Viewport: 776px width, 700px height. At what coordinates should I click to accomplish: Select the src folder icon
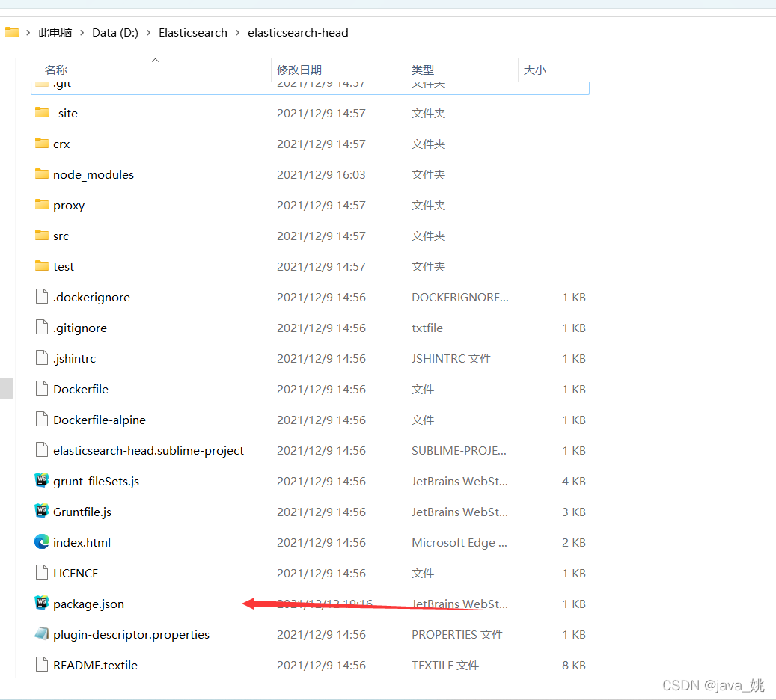(x=42, y=235)
